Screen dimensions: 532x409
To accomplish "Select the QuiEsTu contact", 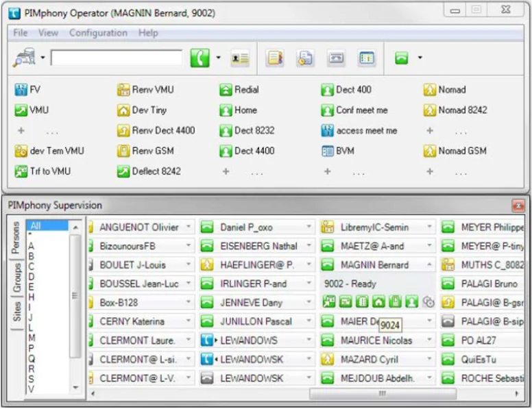I will (x=482, y=359).
